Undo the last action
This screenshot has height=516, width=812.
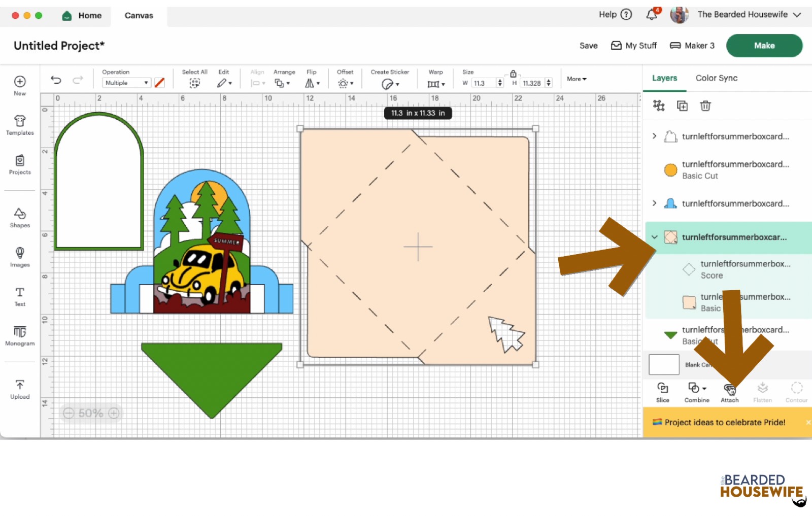56,80
